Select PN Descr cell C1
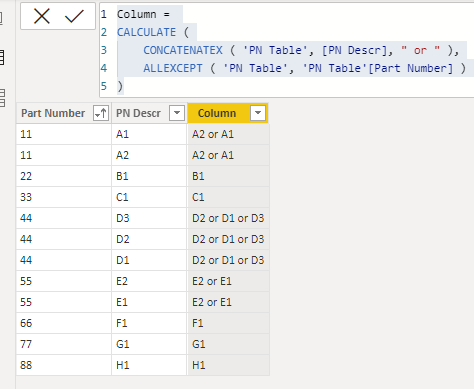The height and width of the screenshot is (389, 474). 149,197
